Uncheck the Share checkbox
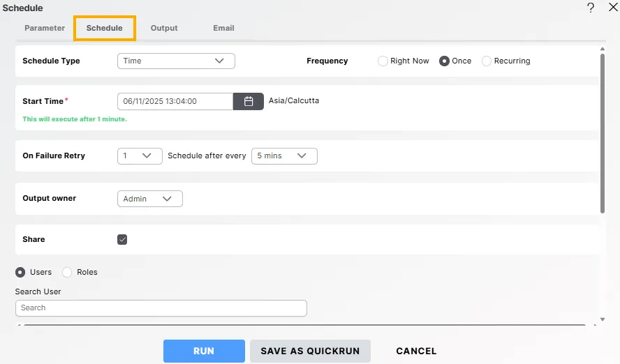Image resolution: width=620 pixels, height=364 pixels. coord(122,239)
